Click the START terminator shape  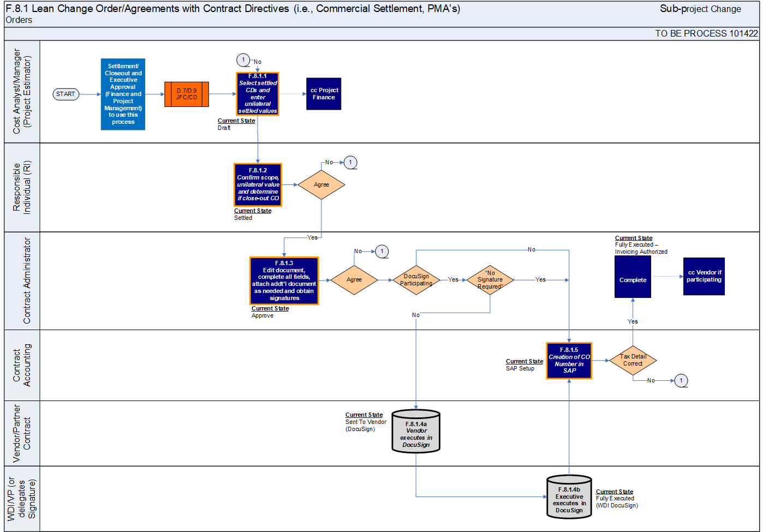pos(66,94)
